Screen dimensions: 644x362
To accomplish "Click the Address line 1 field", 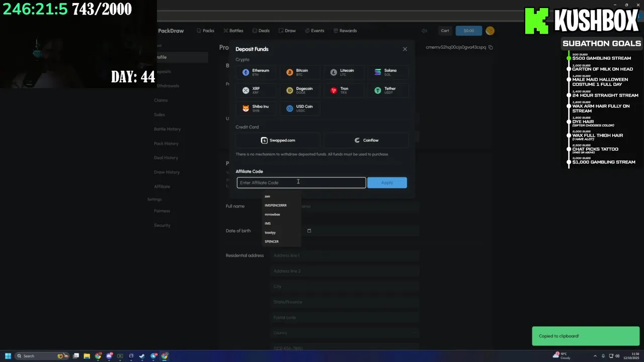I will [x=345, y=255].
